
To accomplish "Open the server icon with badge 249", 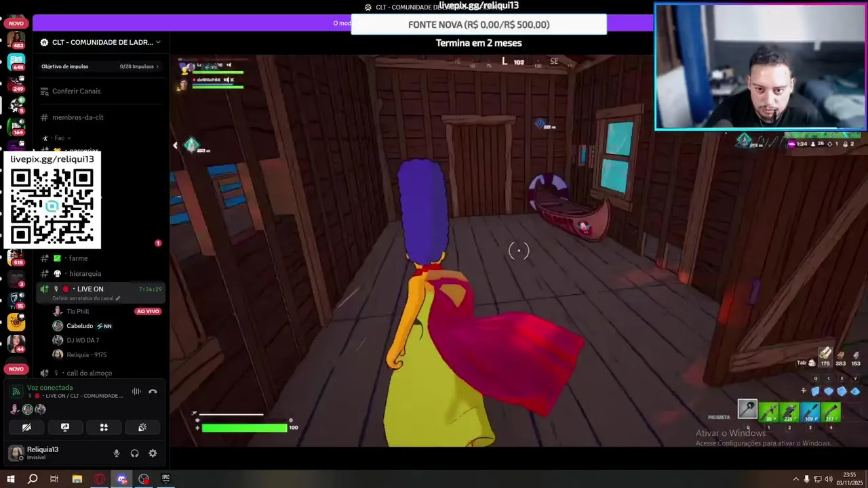I will point(16,83).
